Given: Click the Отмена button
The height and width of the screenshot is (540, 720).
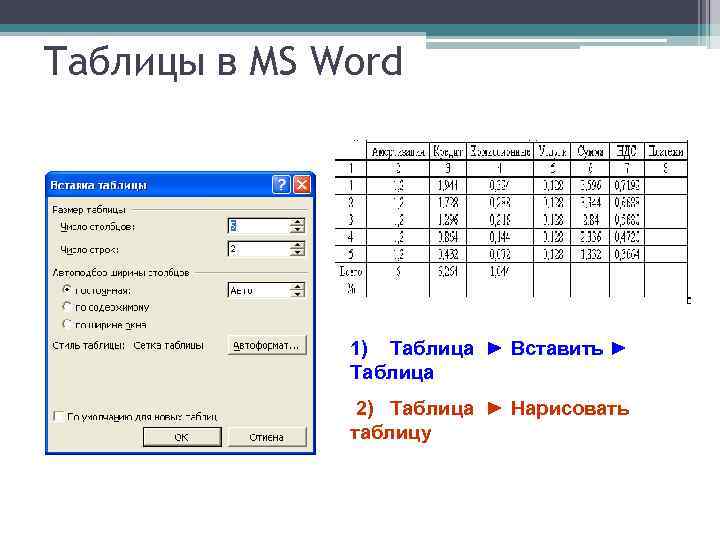Looking at the screenshot, I should tap(266, 437).
